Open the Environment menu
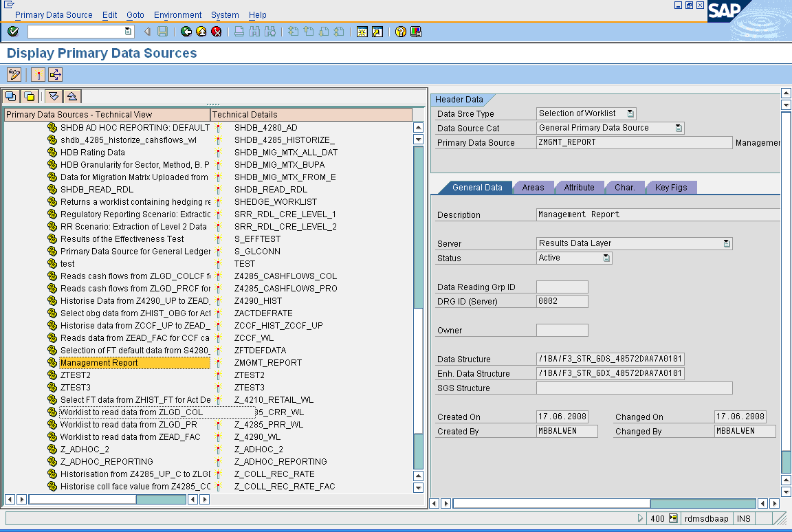The height and width of the screenshot is (532, 792). (x=177, y=14)
